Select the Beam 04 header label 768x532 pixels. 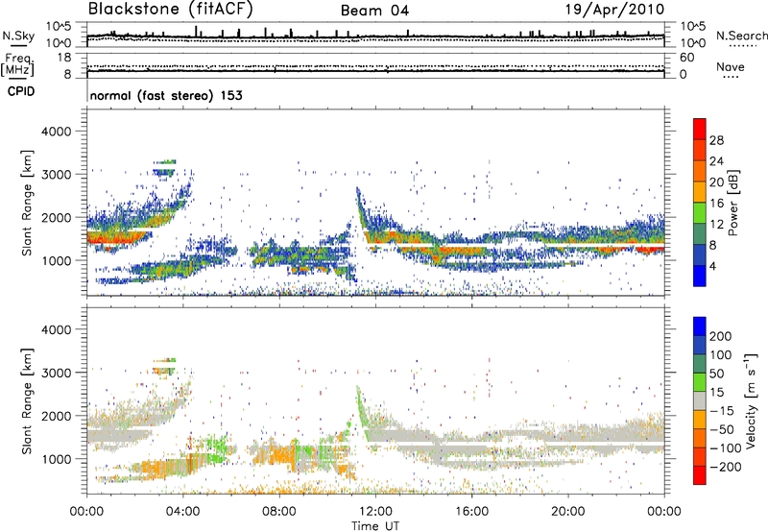pos(374,11)
